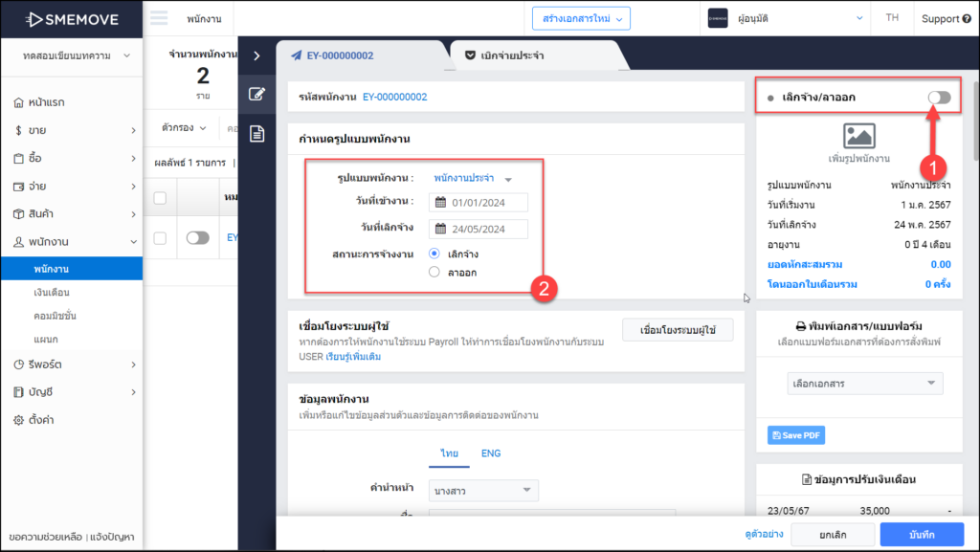Collapse panel using the chevron arrow icon
Screen dimensions: 980x552
[256, 55]
